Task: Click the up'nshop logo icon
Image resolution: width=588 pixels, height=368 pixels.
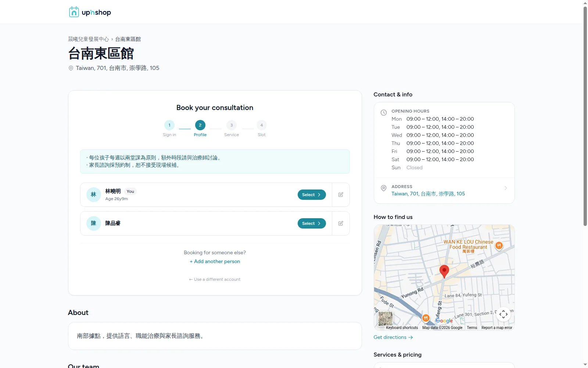Action: click(x=74, y=12)
